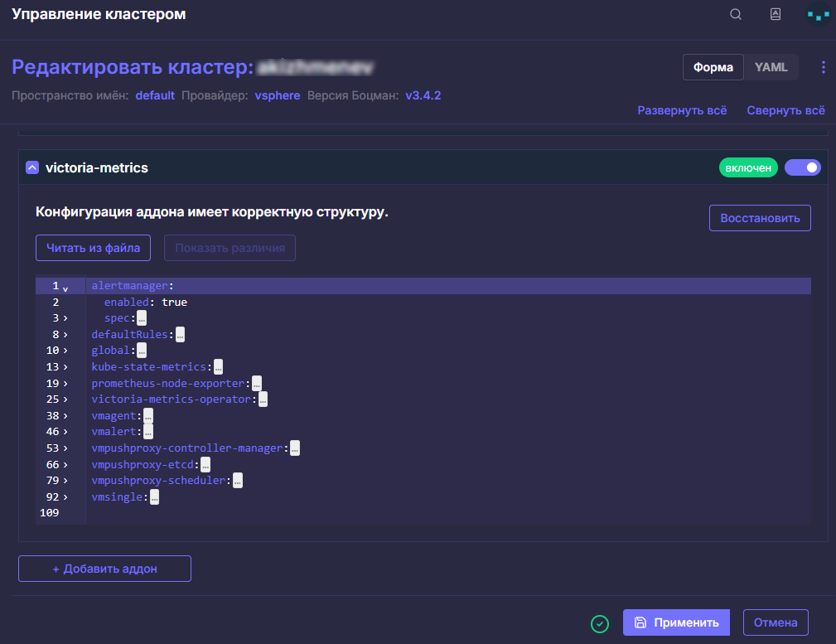Expand global fold on line 10

point(65,351)
